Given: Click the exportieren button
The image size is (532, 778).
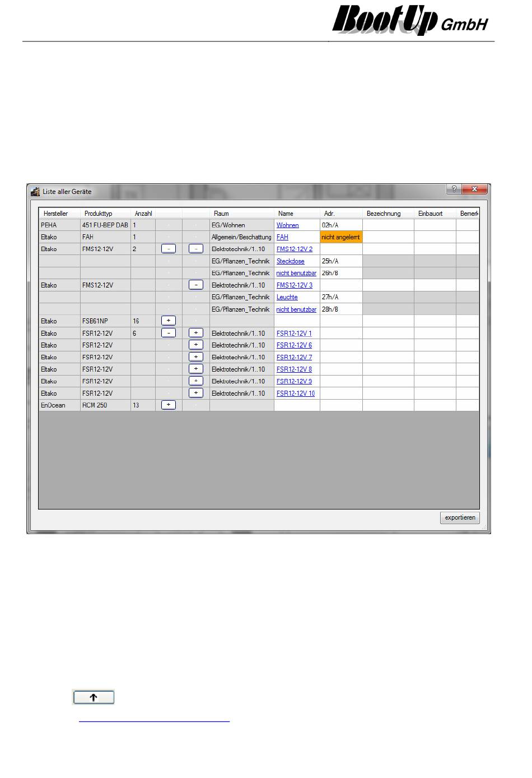Looking at the screenshot, I should [x=460, y=517].
